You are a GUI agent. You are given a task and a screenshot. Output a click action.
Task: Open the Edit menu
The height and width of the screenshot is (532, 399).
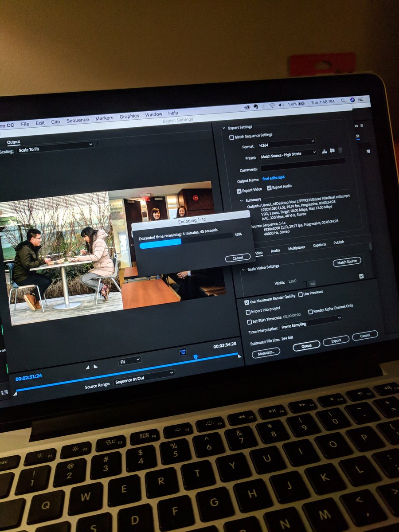40,123
